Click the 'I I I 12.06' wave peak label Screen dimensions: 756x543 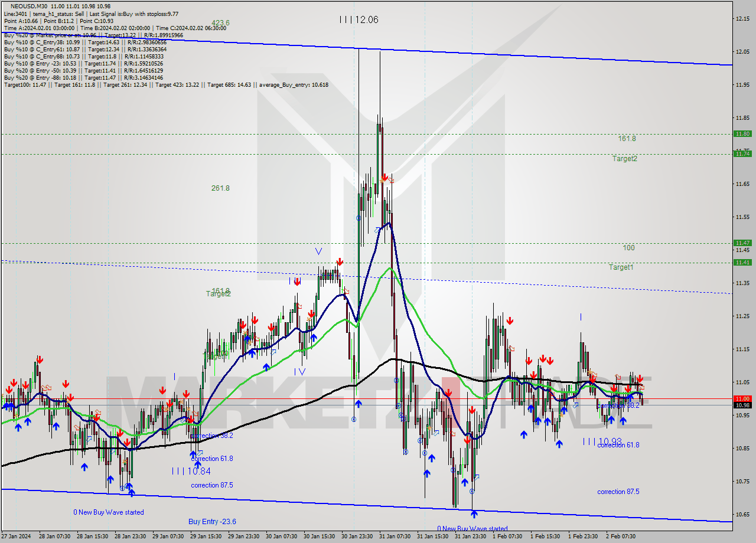[x=359, y=19]
